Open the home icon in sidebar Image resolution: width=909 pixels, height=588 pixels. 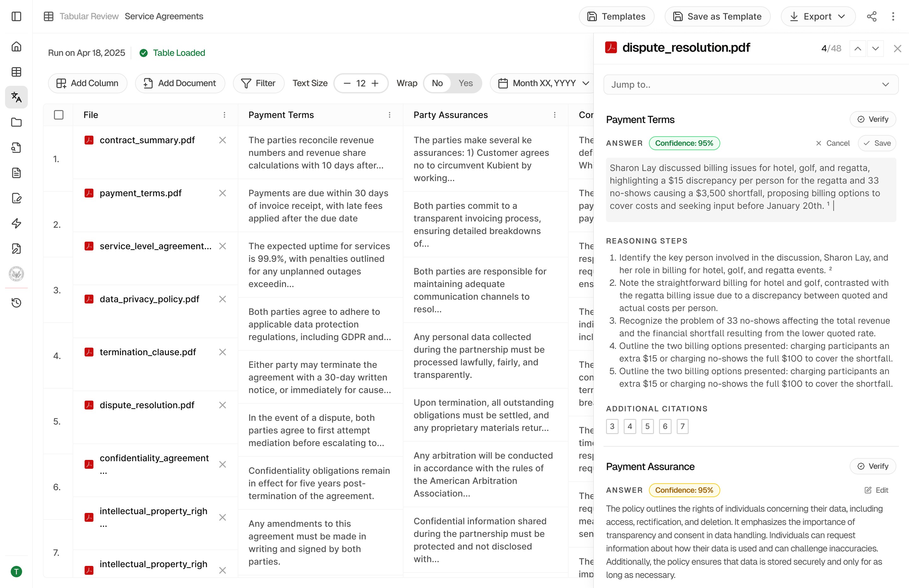pyautogui.click(x=16, y=47)
